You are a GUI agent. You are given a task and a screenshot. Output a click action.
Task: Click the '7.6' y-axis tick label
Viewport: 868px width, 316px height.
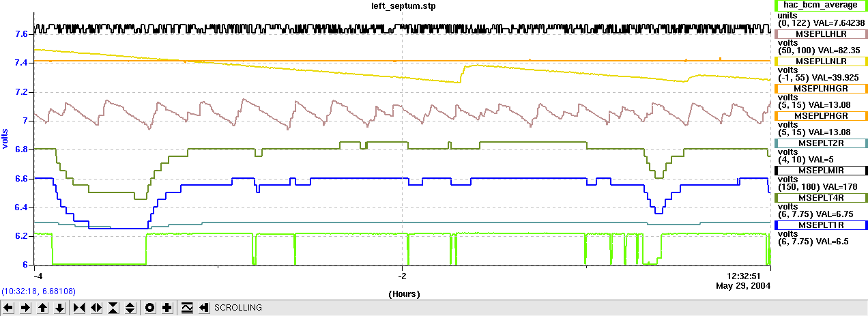[20, 33]
